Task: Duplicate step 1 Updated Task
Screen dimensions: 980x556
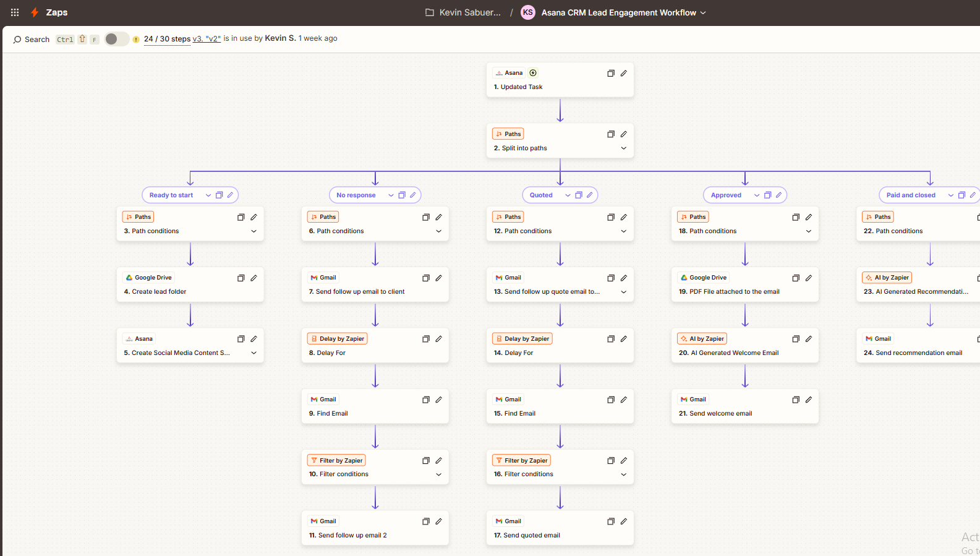Action: pos(611,73)
